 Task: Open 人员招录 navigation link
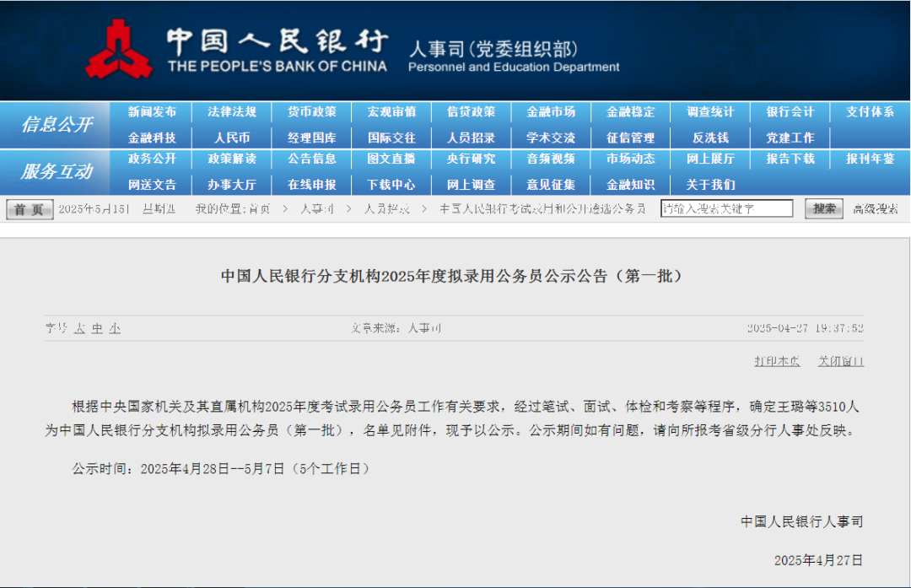[472, 138]
